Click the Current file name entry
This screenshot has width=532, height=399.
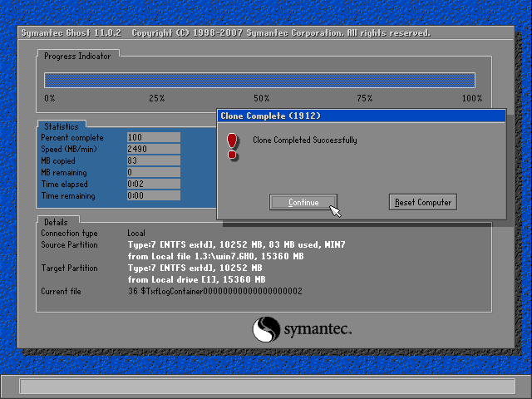215,292
